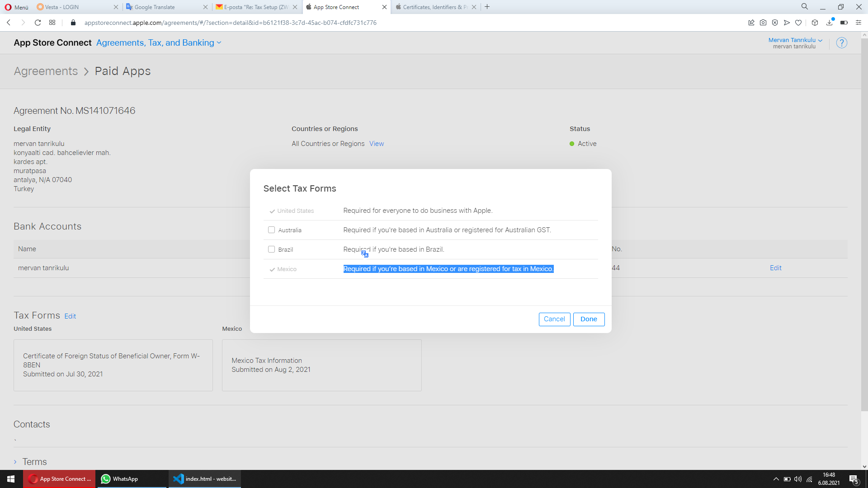
Task: Click the United States checkmark row
Action: (x=292, y=211)
